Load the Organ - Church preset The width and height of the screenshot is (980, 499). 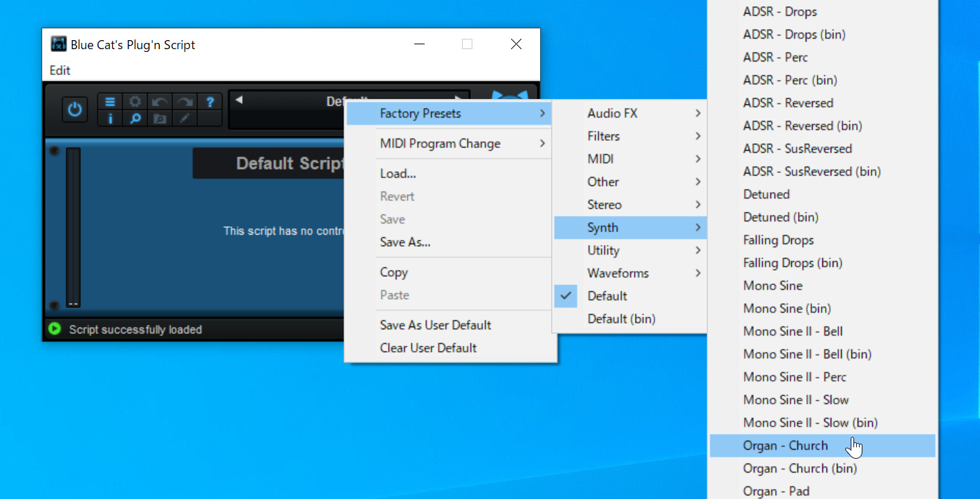point(822,446)
